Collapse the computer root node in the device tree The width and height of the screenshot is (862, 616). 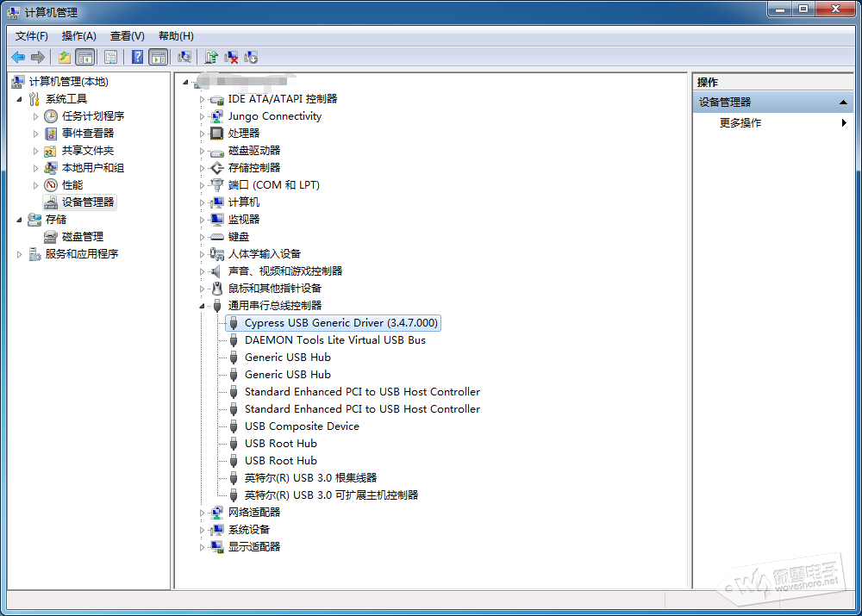[185, 83]
